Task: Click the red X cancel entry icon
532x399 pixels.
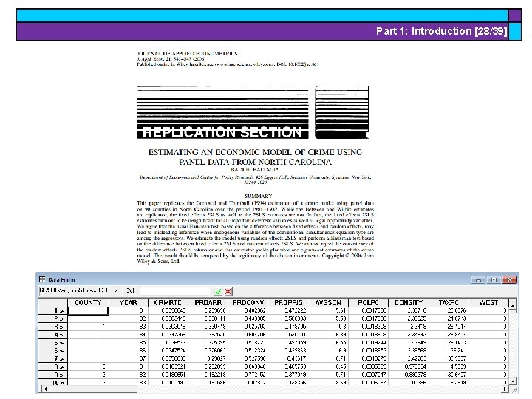Action: (228, 291)
